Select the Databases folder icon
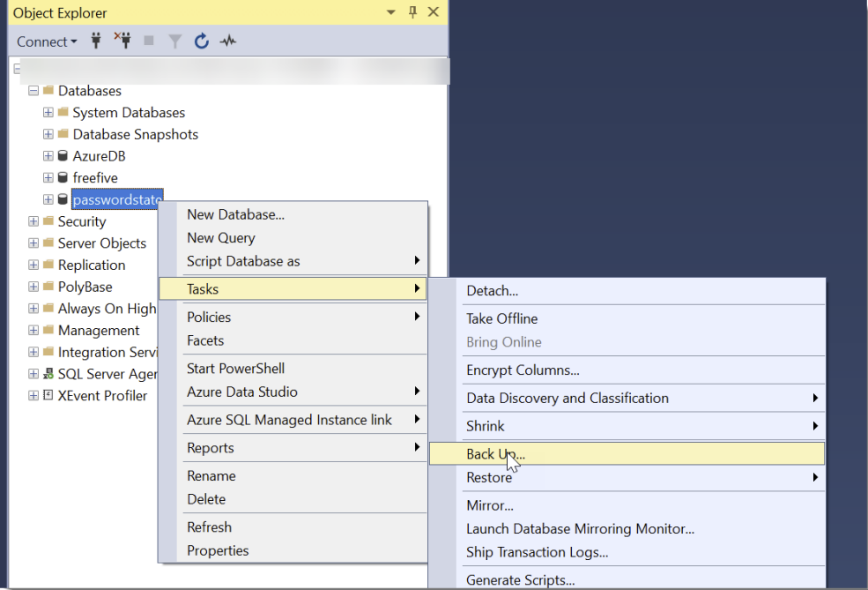 pos(48,90)
